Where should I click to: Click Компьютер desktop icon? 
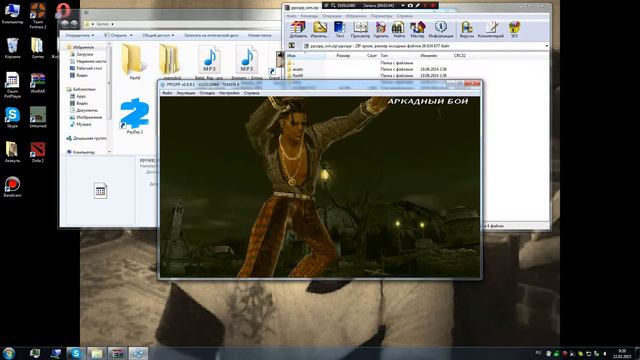[x=12, y=13]
